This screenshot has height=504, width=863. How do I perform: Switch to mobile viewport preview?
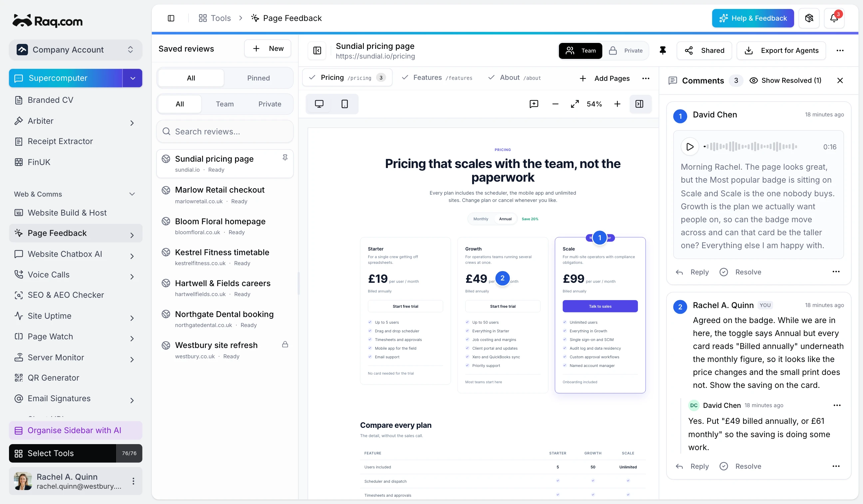tap(345, 104)
